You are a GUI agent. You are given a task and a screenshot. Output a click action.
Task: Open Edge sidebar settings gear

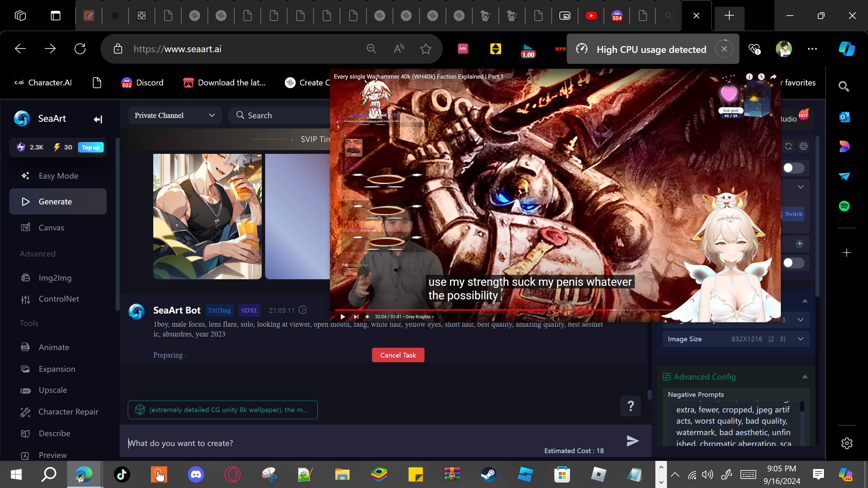(847, 443)
